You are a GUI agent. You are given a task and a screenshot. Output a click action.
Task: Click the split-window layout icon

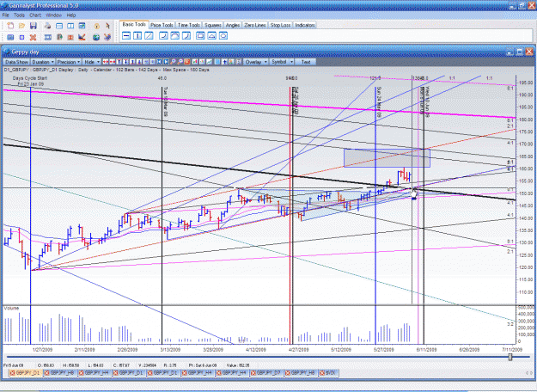[x=70, y=26]
